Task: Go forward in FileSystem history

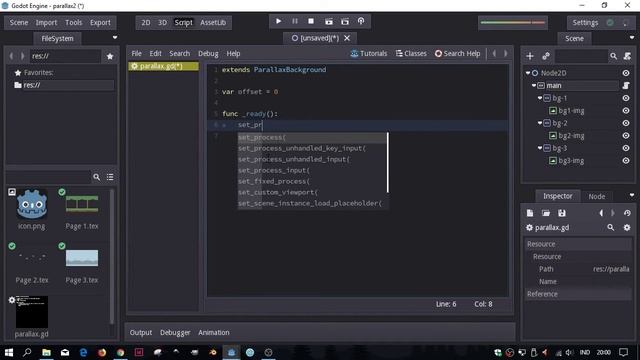Action: point(22,56)
